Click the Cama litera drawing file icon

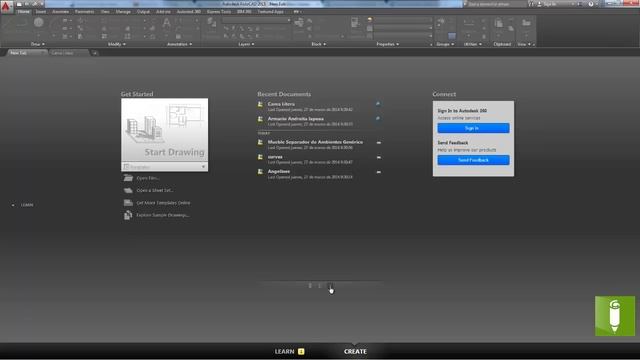[260, 104]
